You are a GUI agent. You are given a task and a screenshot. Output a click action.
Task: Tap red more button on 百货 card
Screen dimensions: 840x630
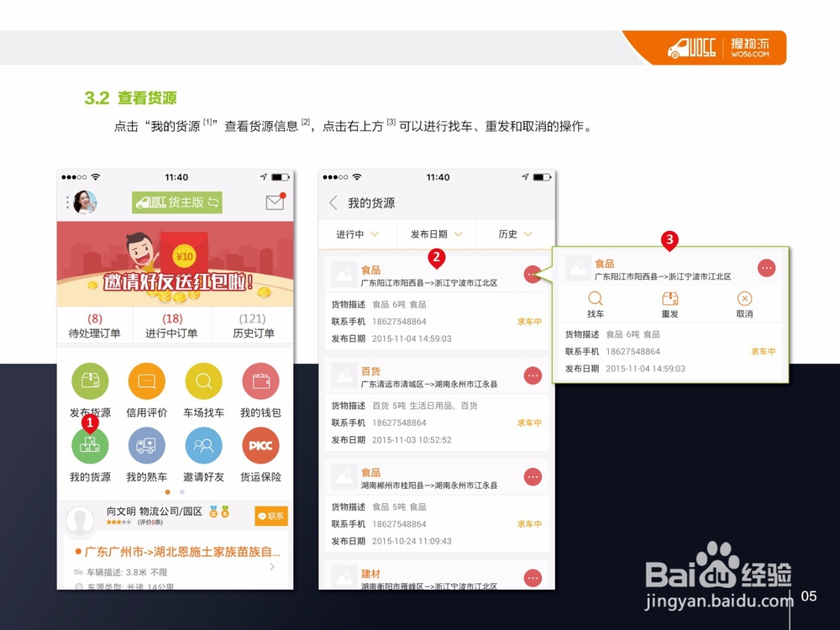pos(533,375)
